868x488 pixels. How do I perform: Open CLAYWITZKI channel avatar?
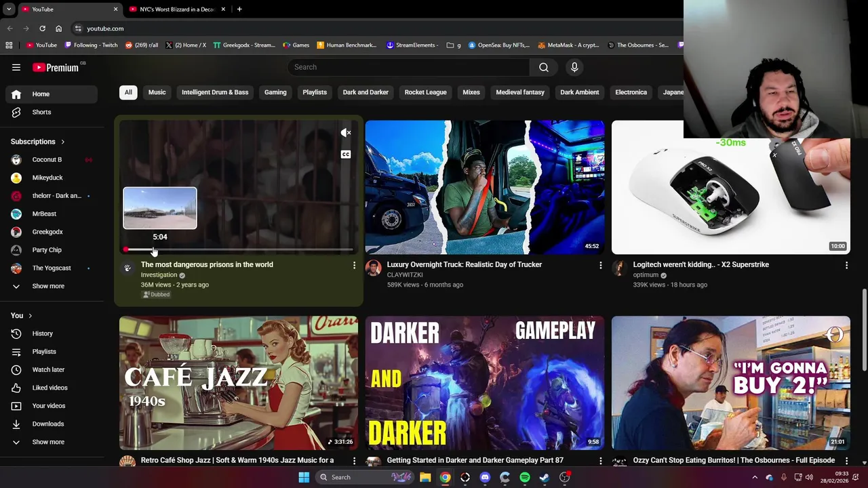tap(374, 268)
